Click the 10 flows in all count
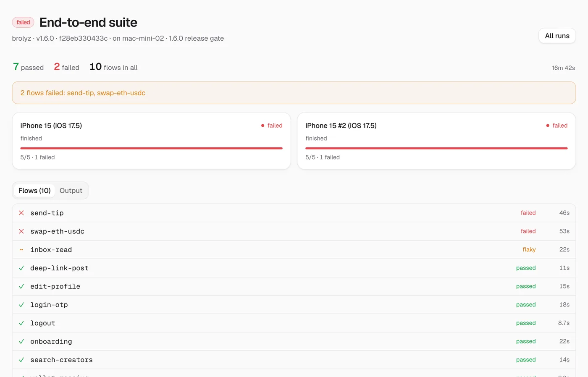588x377 pixels. pos(113,67)
